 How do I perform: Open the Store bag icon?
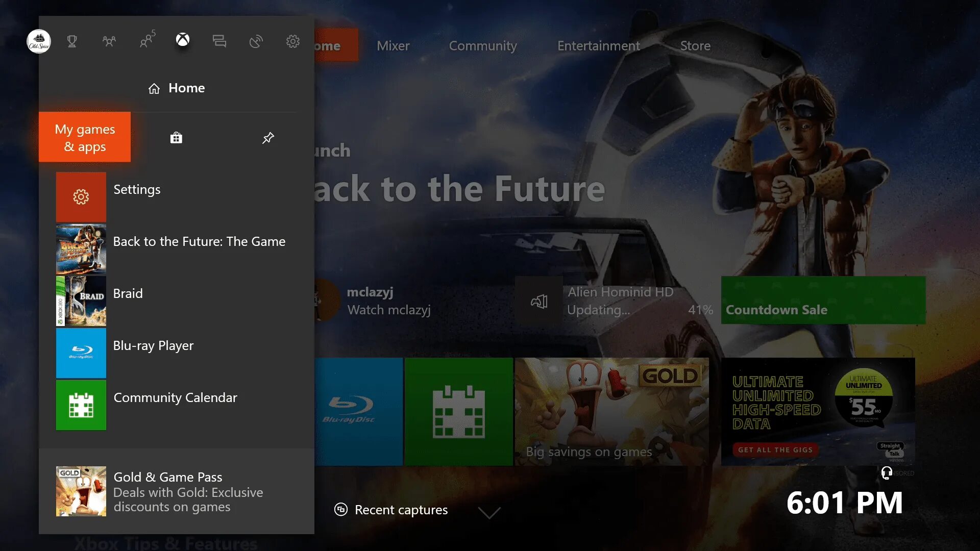pyautogui.click(x=176, y=138)
